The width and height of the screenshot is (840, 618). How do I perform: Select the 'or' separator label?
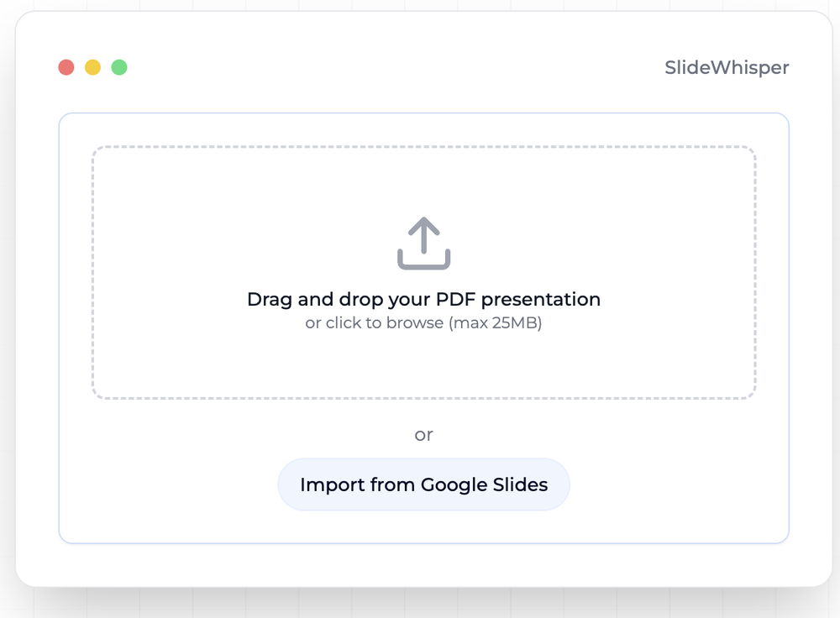(x=423, y=435)
